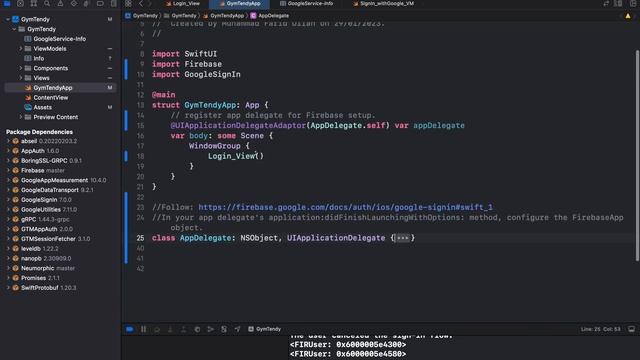Expand the Preview Content folder
This screenshot has height=360, width=640.
pyautogui.click(x=21, y=117)
